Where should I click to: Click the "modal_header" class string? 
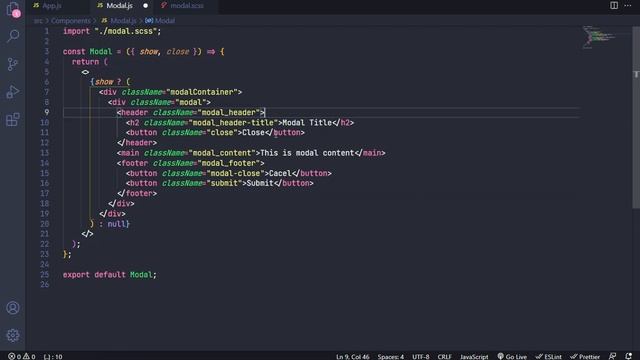(x=229, y=112)
